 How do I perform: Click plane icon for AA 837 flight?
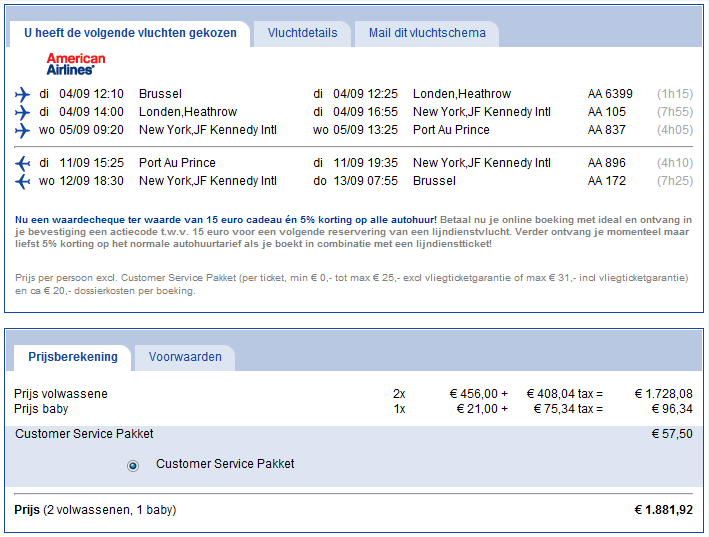22,131
